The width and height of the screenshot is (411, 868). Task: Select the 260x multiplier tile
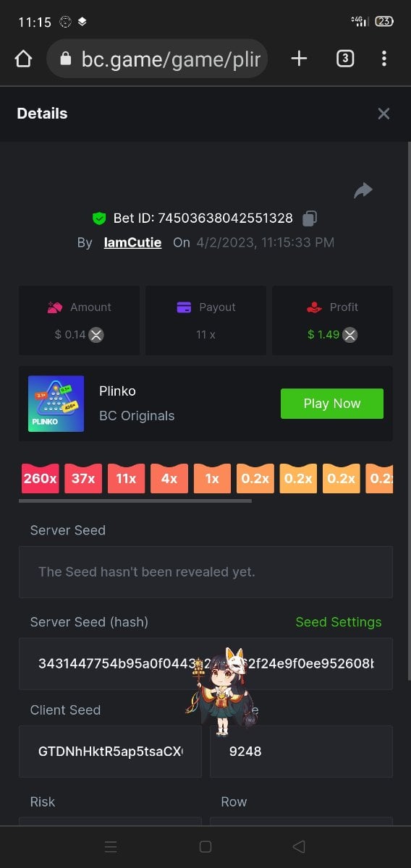point(40,479)
